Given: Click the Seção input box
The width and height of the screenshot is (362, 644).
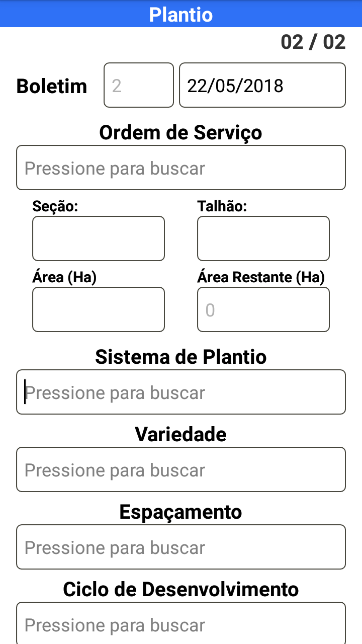Looking at the screenshot, I should [99, 238].
